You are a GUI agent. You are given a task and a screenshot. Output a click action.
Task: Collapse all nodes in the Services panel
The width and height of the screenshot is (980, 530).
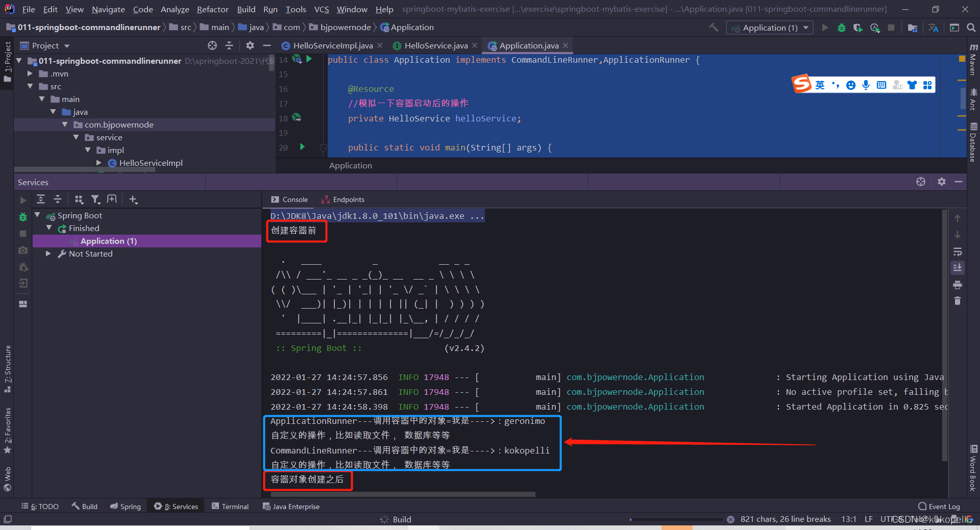pyautogui.click(x=58, y=199)
